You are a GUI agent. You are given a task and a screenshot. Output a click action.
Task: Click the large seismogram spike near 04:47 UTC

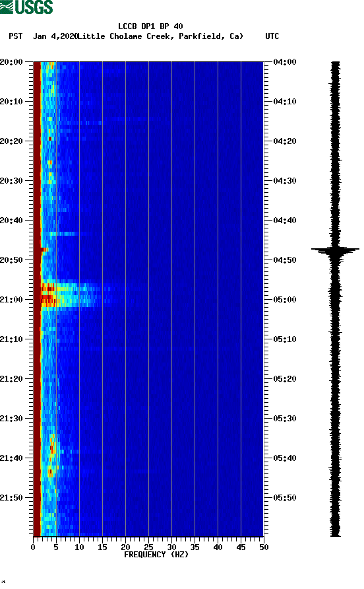click(x=335, y=249)
